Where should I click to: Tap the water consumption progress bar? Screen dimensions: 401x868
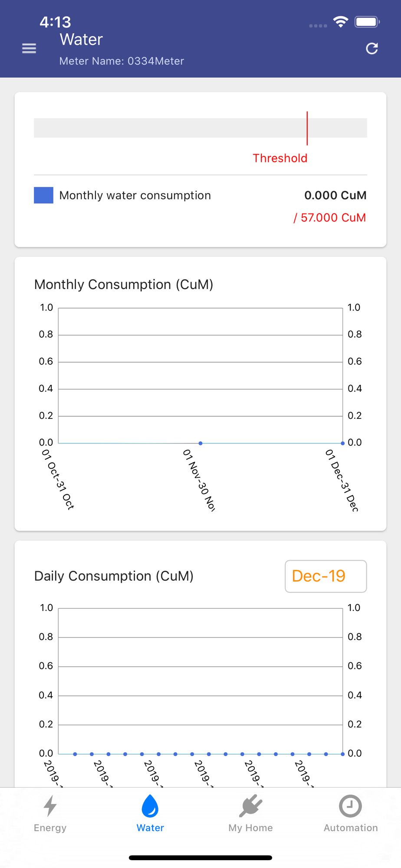174,128
